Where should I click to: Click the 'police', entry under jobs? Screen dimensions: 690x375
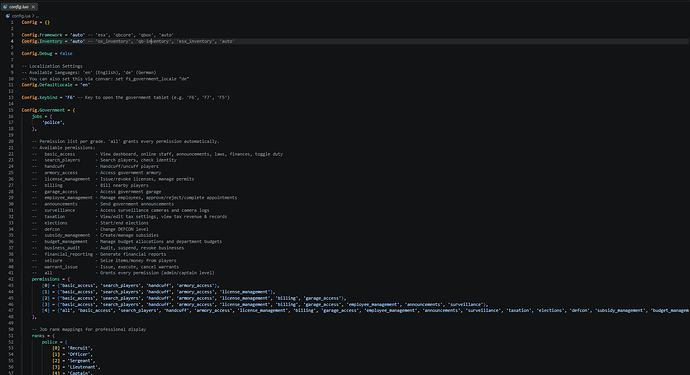(x=53, y=123)
